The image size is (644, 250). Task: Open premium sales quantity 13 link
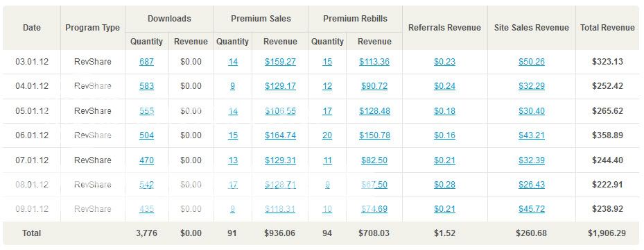click(x=233, y=160)
